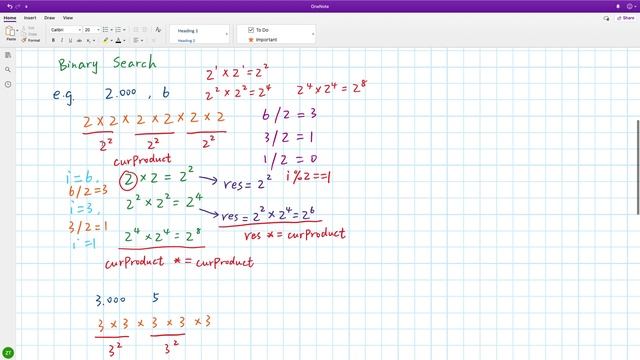The width and height of the screenshot is (640, 360).
Task: Open subscript options arrow
Action: pyautogui.click(x=94, y=40)
